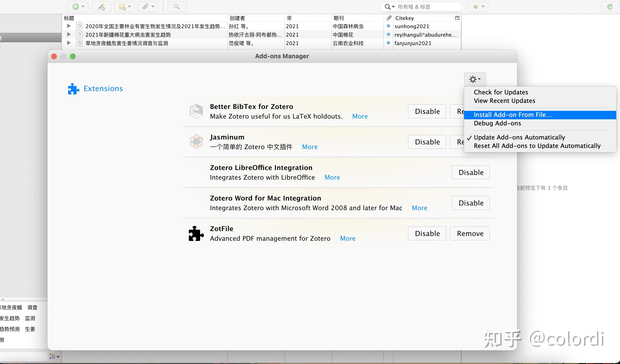Expand the 草地贪夜蛾危害生姜 item row
The height and width of the screenshot is (364, 620).
coord(69,43)
